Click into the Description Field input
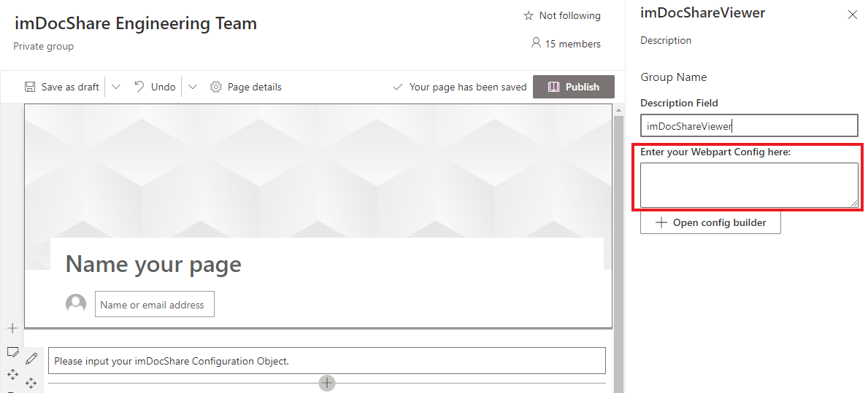This screenshot has width=868, height=393. click(x=749, y=125)
